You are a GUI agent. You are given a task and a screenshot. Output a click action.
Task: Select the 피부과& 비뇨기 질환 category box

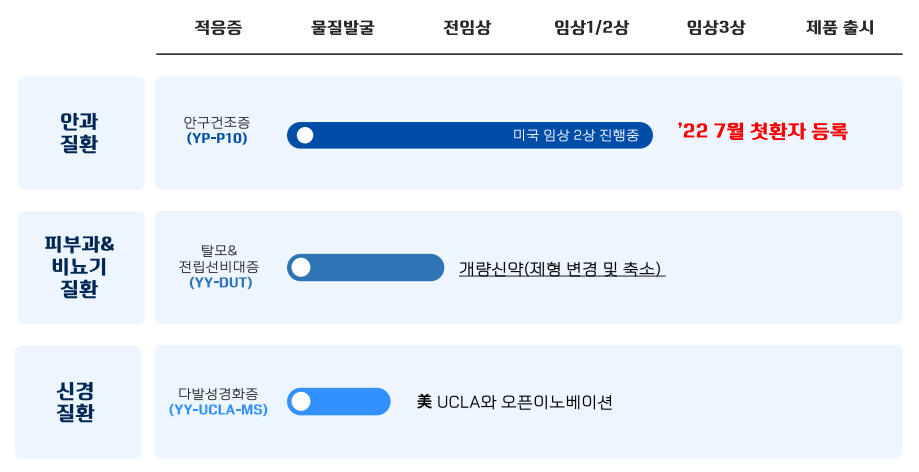click(81, 267)
